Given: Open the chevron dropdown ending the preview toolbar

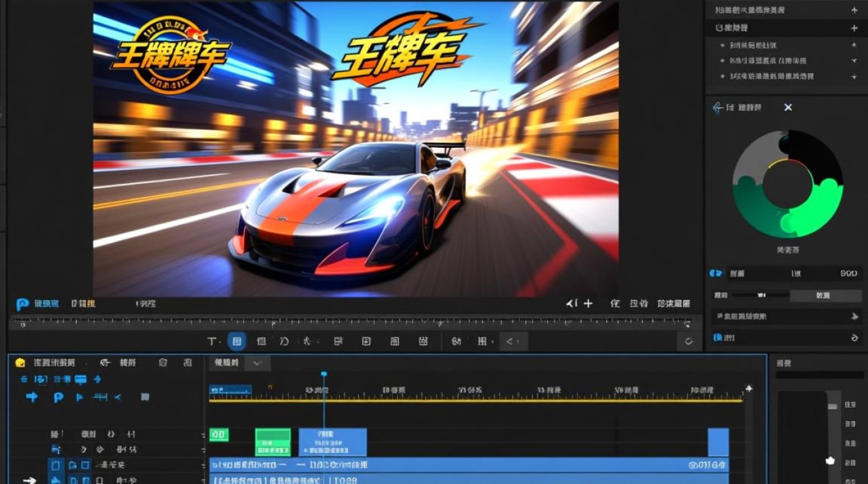Looking at the screenshot, I should click(513, 341).
